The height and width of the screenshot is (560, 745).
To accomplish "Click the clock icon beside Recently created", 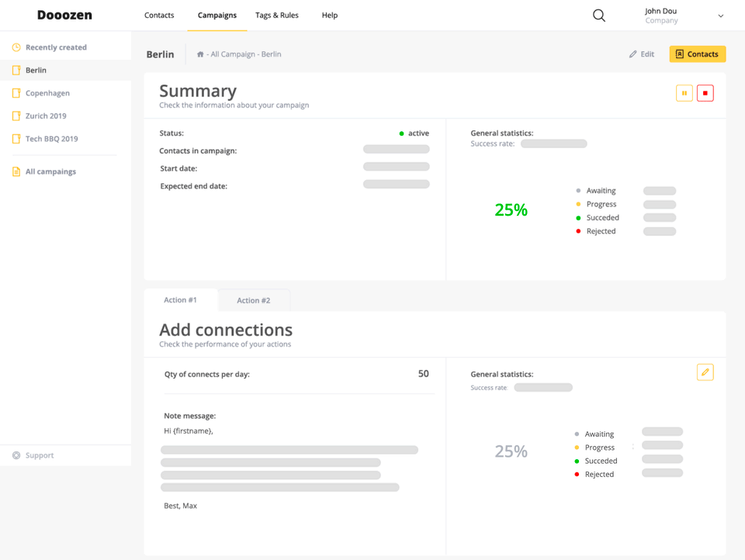I will tap(16, 47).
